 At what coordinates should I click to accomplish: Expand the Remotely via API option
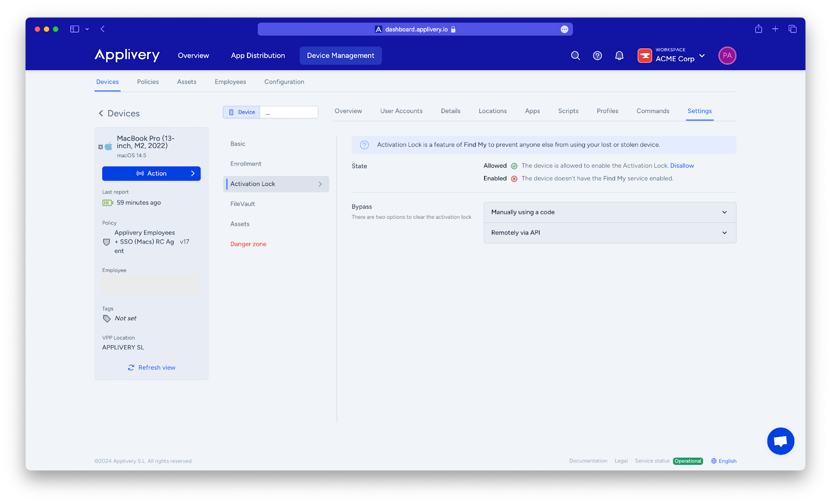click(x=610, y=233)
